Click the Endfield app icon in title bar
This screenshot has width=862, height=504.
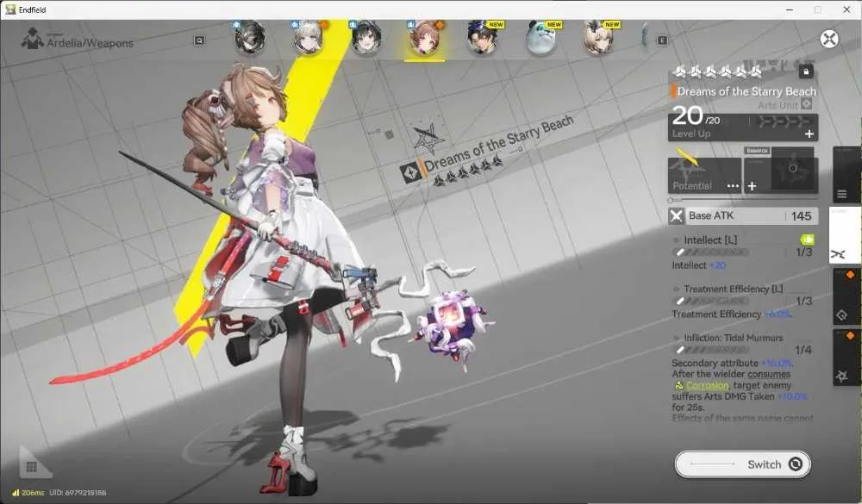pos(10,9)
